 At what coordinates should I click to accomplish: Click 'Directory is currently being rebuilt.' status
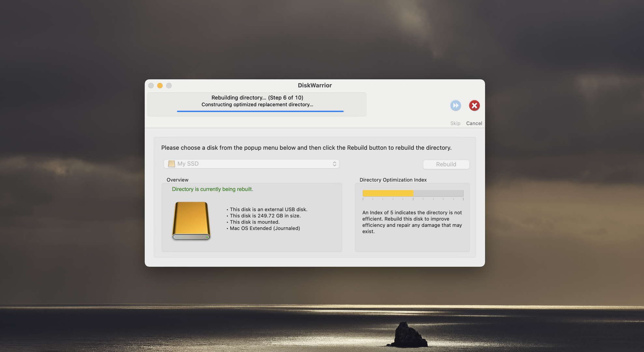[212, 189]
